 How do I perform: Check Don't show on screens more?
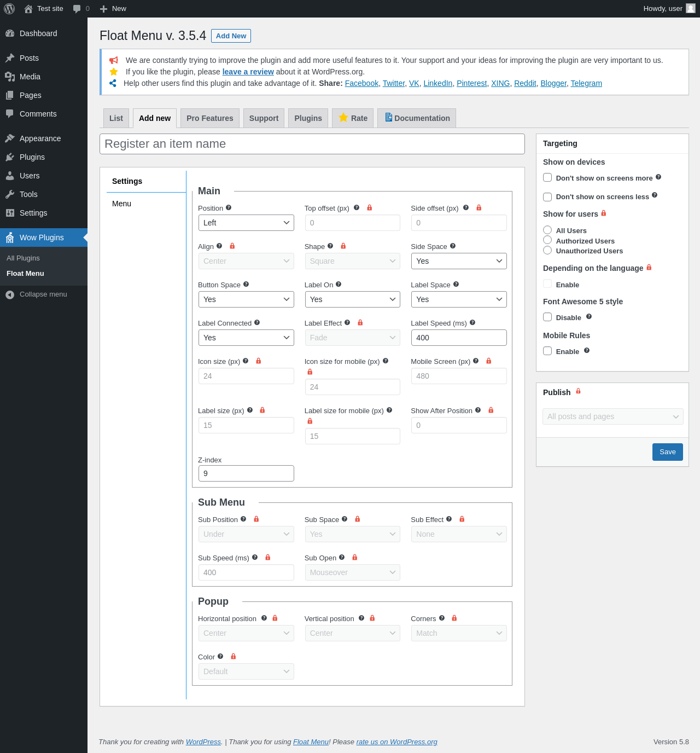coord(547,177)
